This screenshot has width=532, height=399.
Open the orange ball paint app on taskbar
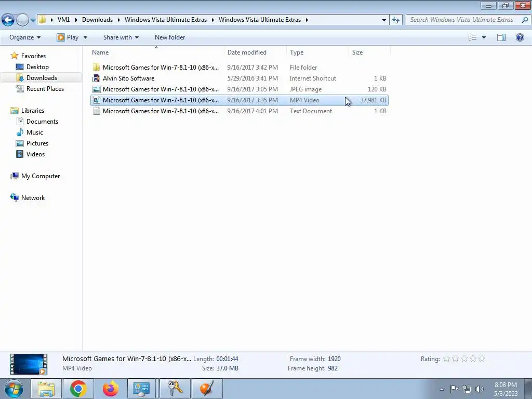point(207,389)
